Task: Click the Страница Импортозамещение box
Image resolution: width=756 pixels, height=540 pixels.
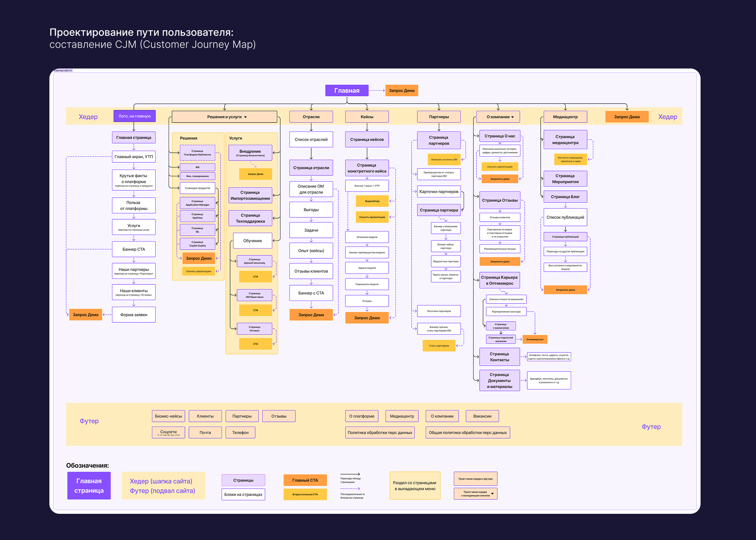Action: pos(250,195)
